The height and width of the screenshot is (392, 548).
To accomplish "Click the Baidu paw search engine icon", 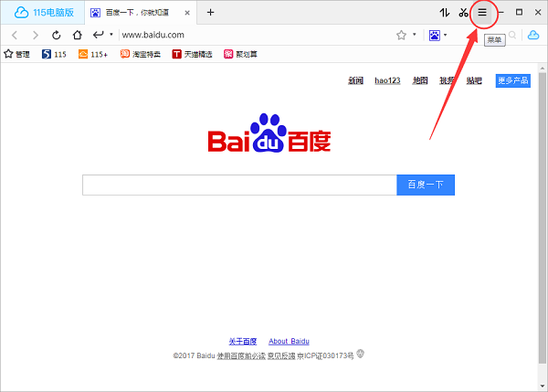I will 435,35.
